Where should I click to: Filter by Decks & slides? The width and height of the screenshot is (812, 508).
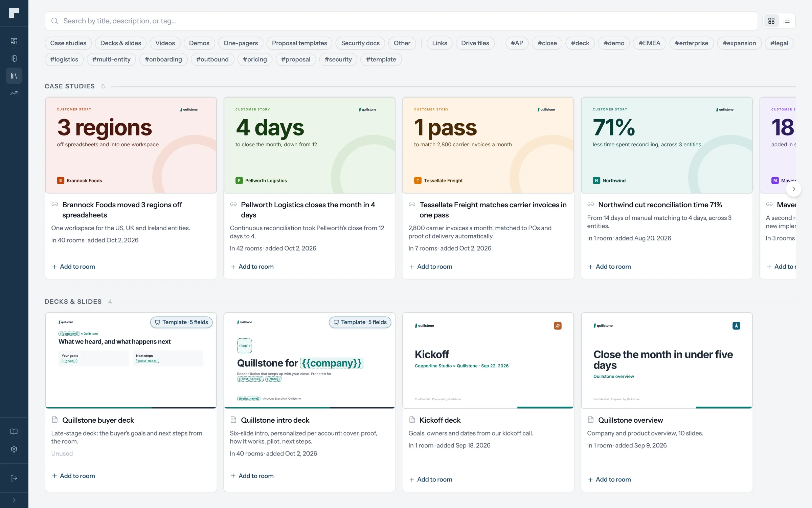pyautogui.click(x=121, y=43)
